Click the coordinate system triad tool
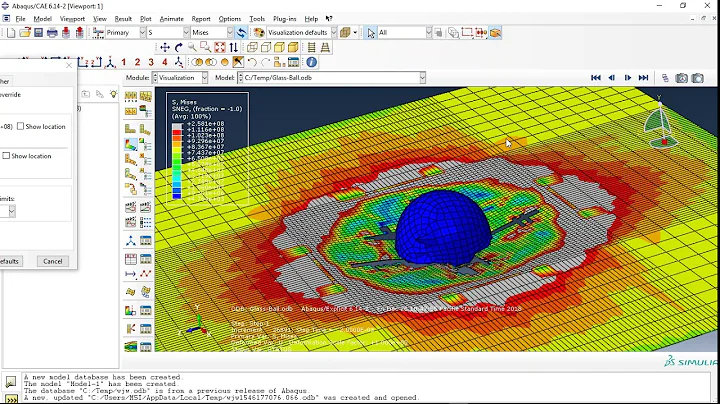Screen dimensions: 720x404 point(131,241)
